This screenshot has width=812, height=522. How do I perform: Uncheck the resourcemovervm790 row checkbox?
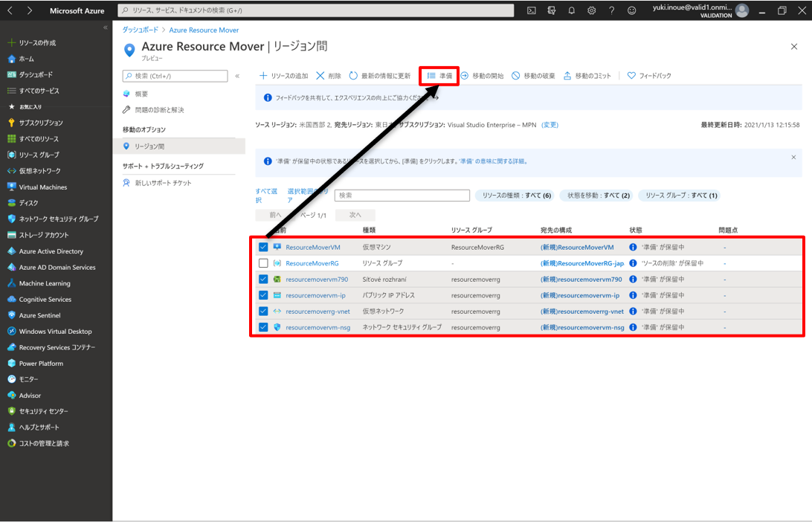263,279
